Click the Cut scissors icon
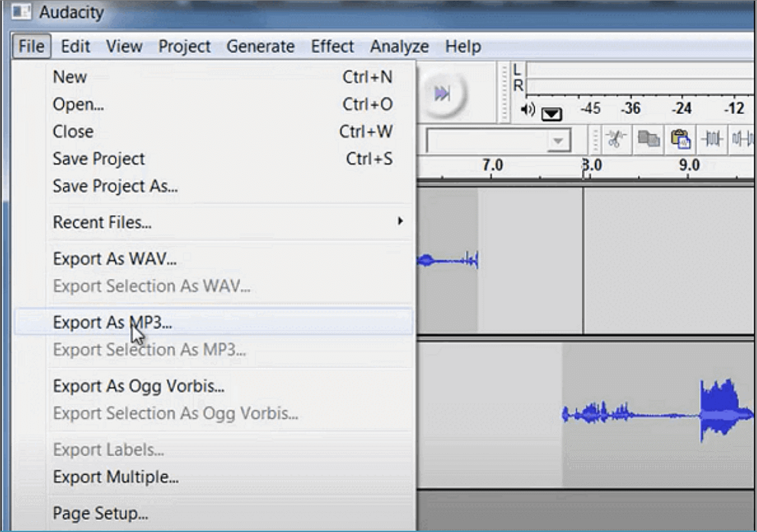This screenshot has height=532, width=757. pyautogui.click(x=616, y=140)
